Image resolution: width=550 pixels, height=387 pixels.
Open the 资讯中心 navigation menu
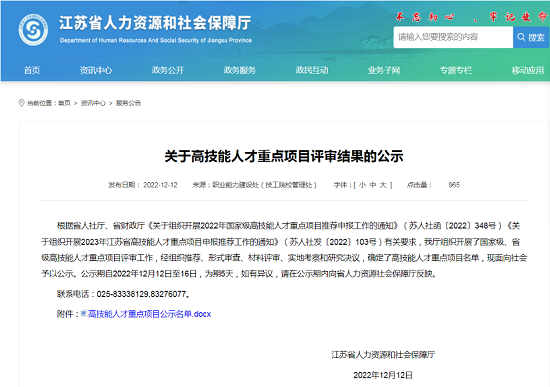pyautogui.click(x=96, y=70)
